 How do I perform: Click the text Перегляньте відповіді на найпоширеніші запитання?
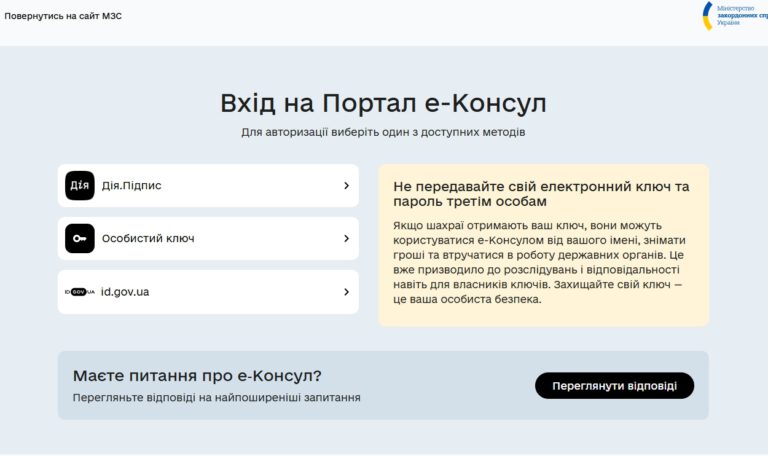[x=216, y=398]
